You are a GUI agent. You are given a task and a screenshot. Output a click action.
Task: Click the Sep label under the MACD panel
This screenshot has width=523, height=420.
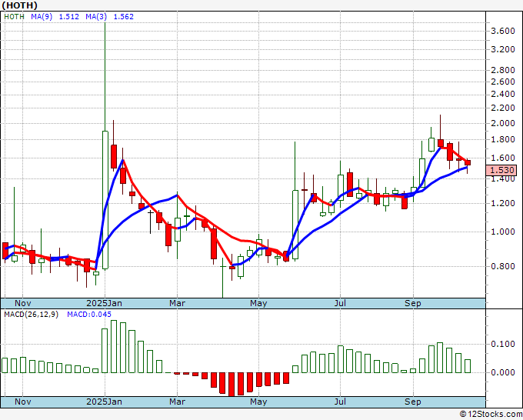[413, 402]
